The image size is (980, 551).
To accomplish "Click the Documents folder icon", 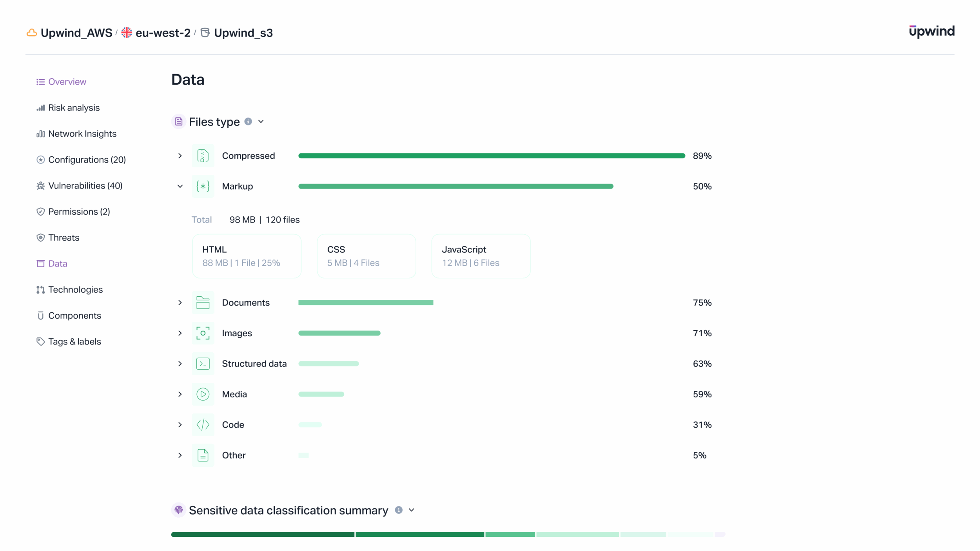I will tap(203, 303).
